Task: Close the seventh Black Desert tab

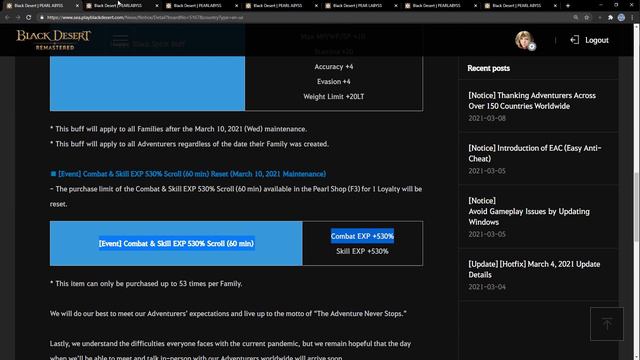Action: click(555, 6)
